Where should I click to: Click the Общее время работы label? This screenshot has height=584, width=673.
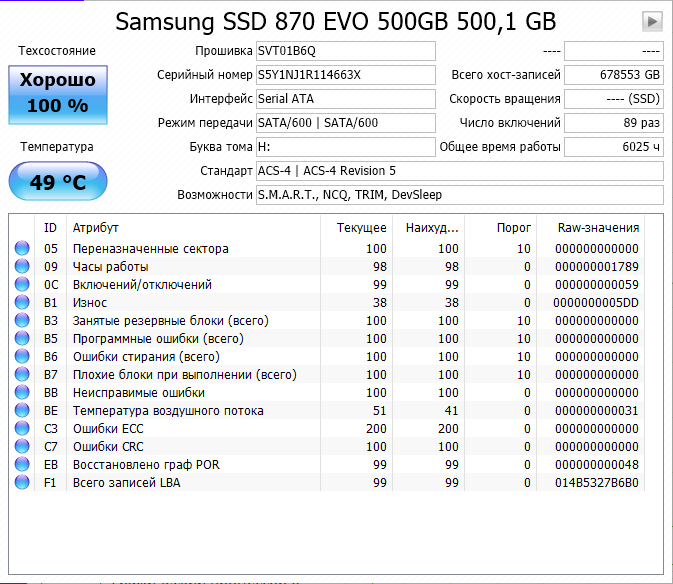(500, 147)
